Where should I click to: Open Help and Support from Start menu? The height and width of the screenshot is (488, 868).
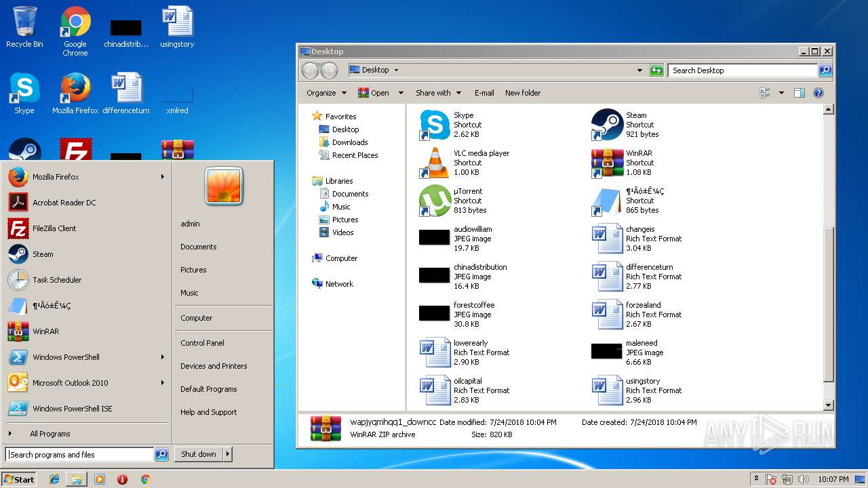pos(209,412)
